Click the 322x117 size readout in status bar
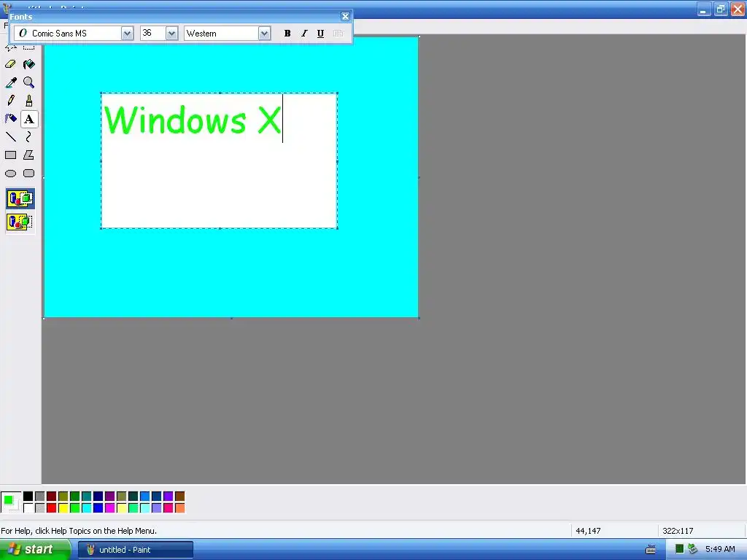This screenshot has height=560, width=747. pos(678,531)
